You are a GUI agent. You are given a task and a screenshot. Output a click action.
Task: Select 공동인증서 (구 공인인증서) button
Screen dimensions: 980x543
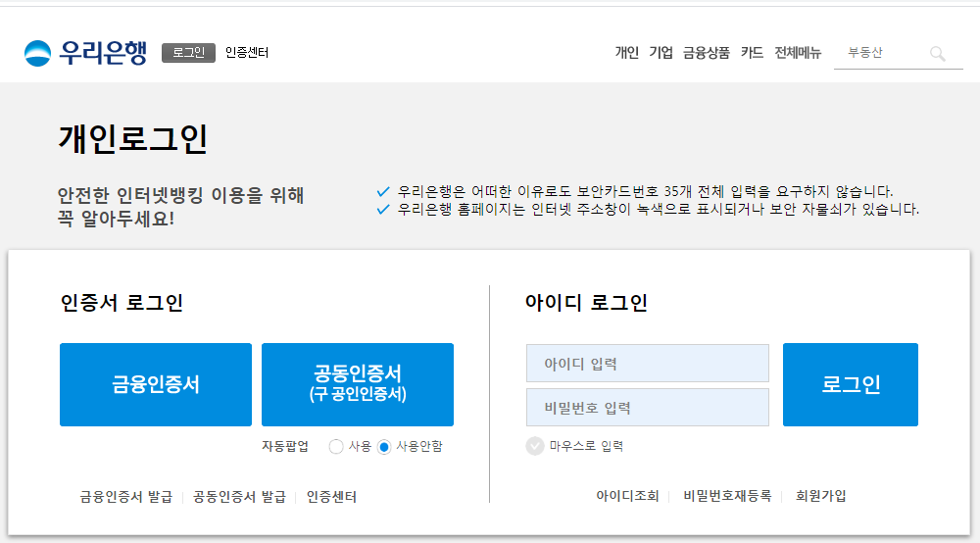coord(358,384)
